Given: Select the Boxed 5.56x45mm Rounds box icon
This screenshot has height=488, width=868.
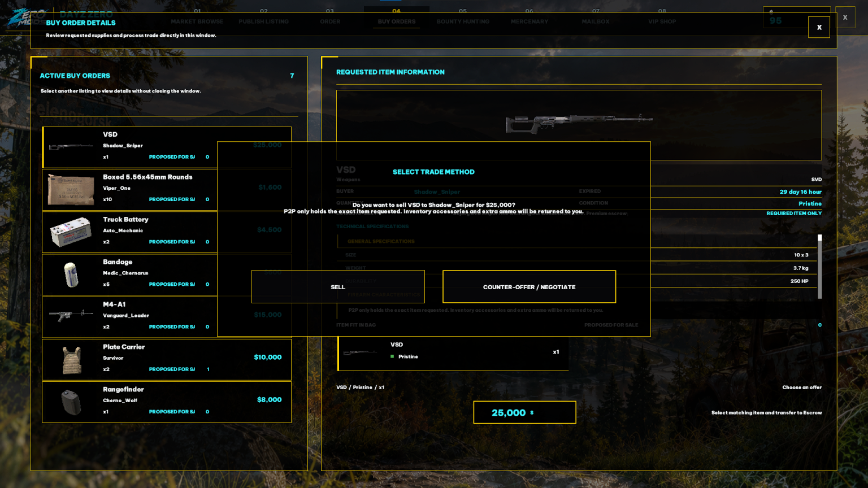Looking at the screenshot, I should coord(71,189).
